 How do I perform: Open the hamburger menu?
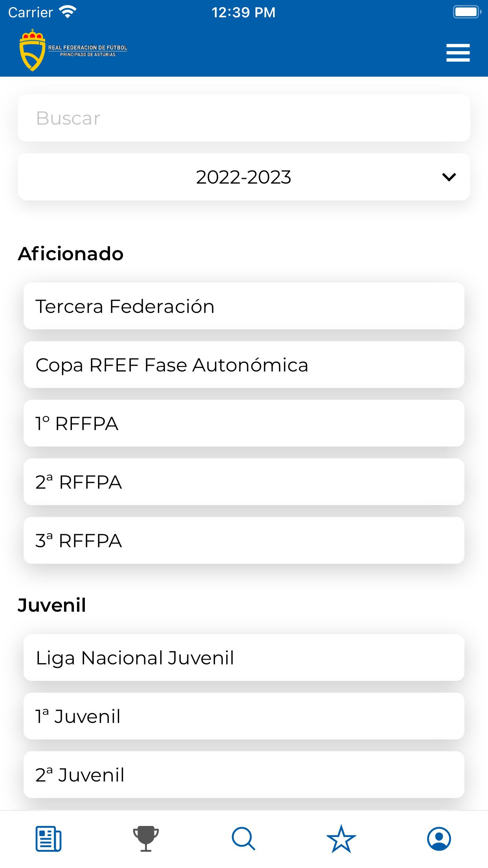[x=458, y=53]
